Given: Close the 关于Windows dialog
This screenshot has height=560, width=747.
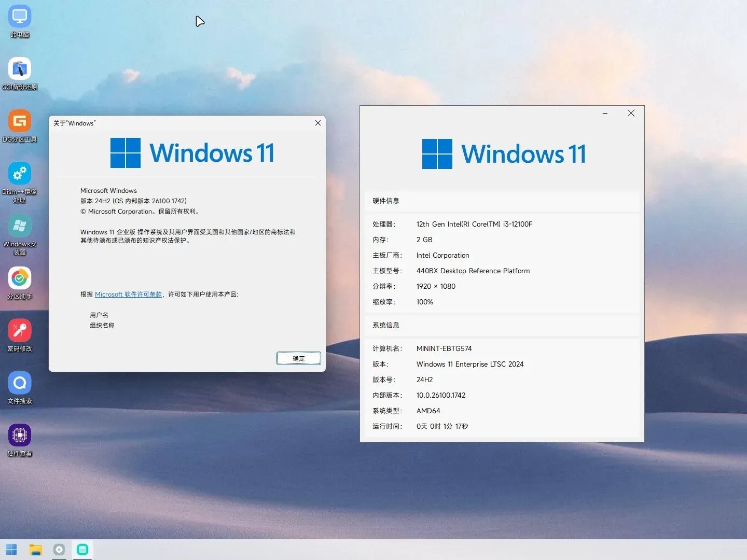Looking at the screenshot, I should point(318,123).
